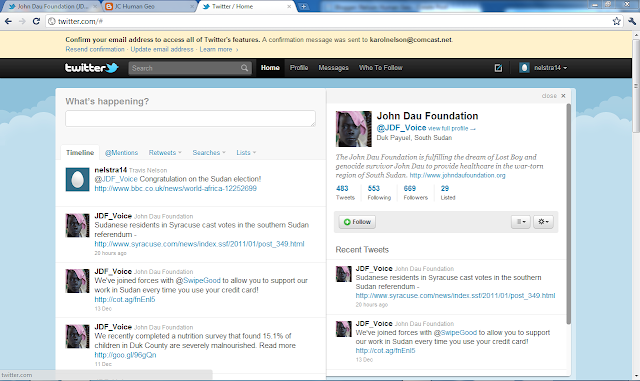Image resolution: width=640 pixels, height=381 pixels.
Task: Bookmark page with star icon
Action: [616, 21]
